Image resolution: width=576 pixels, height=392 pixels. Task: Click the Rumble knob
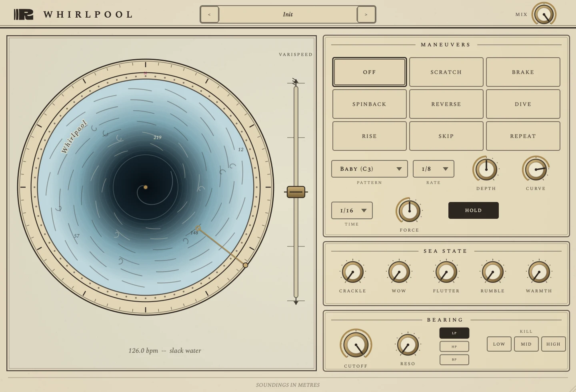(x=493, y=272)
